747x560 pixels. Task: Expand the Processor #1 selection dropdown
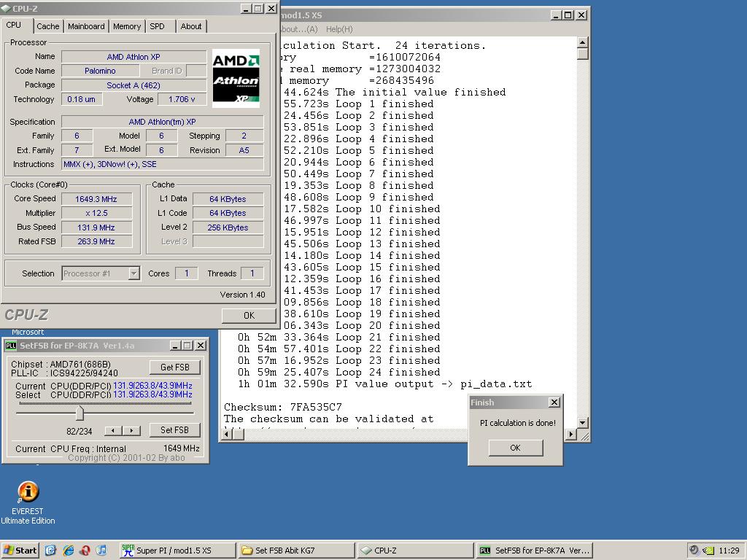pos(134,273)
